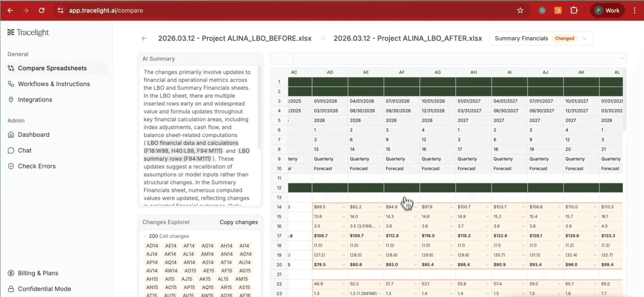
Task: Open Workflows & Instructions page
Action: [54, 84]
